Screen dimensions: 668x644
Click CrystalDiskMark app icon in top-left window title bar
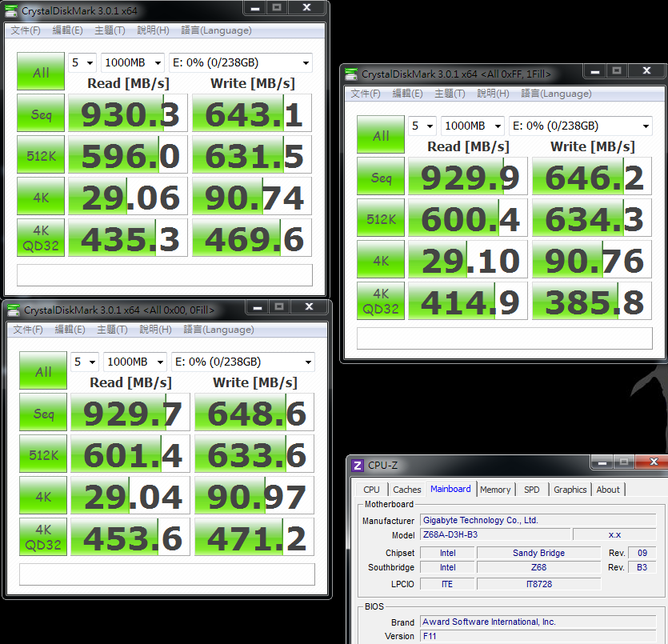click(x=11, y=11)
